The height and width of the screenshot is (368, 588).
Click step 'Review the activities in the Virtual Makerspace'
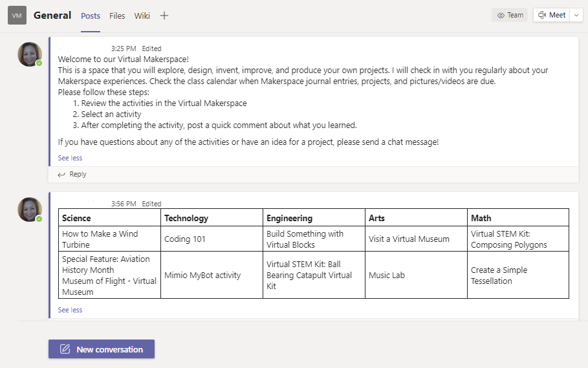pyautogui.click(x=164, y=103)
